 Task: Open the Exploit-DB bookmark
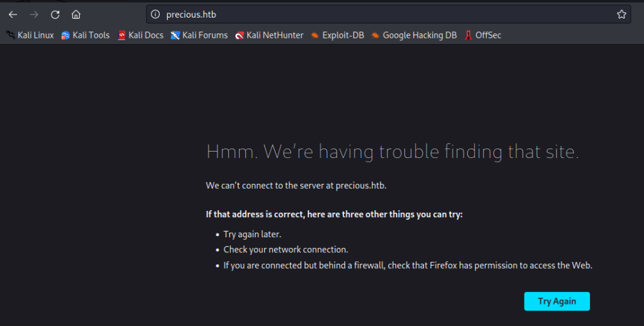pyautogui.click(x=337, y=35)
